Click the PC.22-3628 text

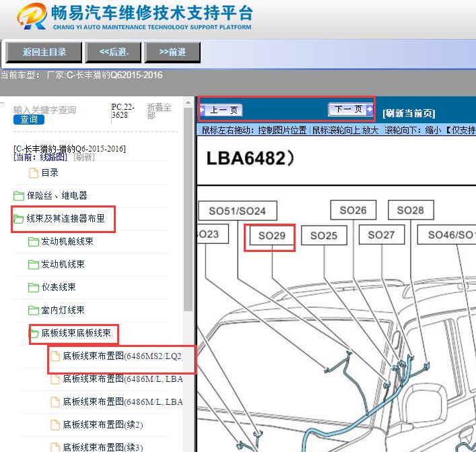point(123,111)
